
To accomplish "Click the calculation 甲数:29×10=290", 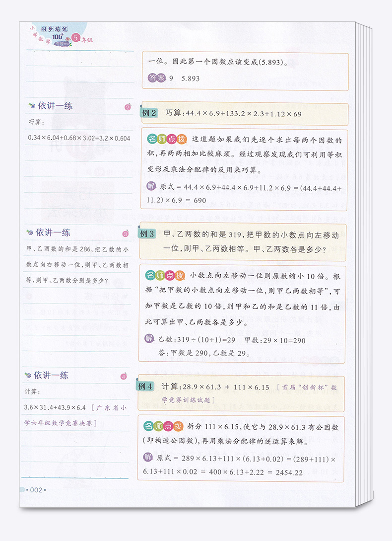I will tap(275, 340).
